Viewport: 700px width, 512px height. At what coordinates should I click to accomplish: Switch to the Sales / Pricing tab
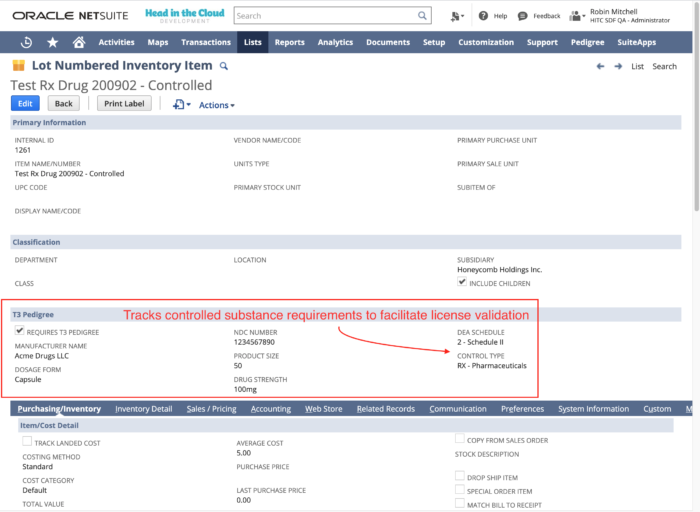pos(212,409)
